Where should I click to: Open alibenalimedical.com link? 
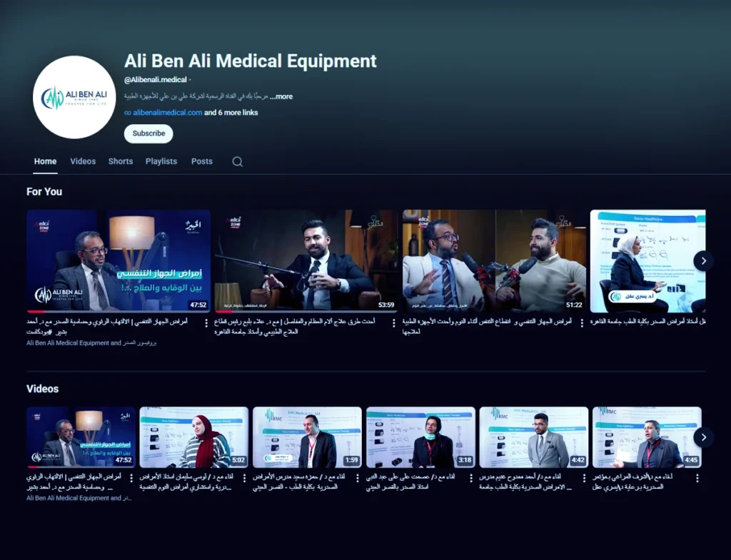point(167,112)
